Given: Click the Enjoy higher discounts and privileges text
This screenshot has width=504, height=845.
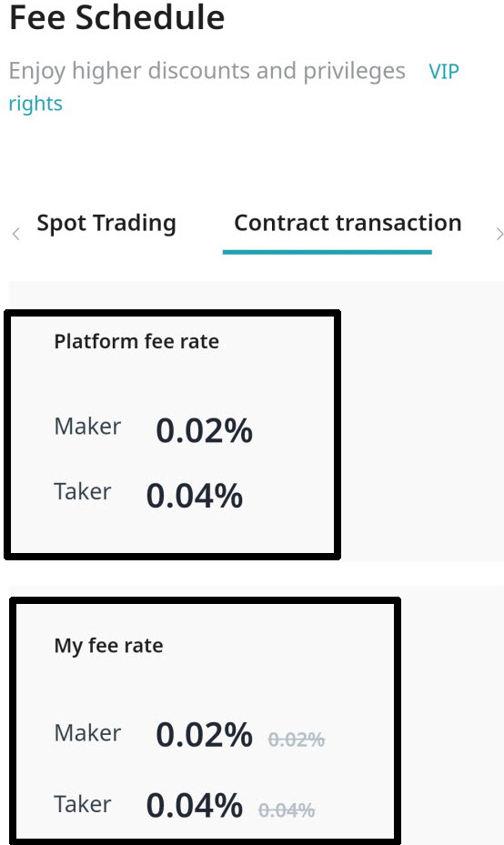Looking at the screenshot, I should [207, 71].
